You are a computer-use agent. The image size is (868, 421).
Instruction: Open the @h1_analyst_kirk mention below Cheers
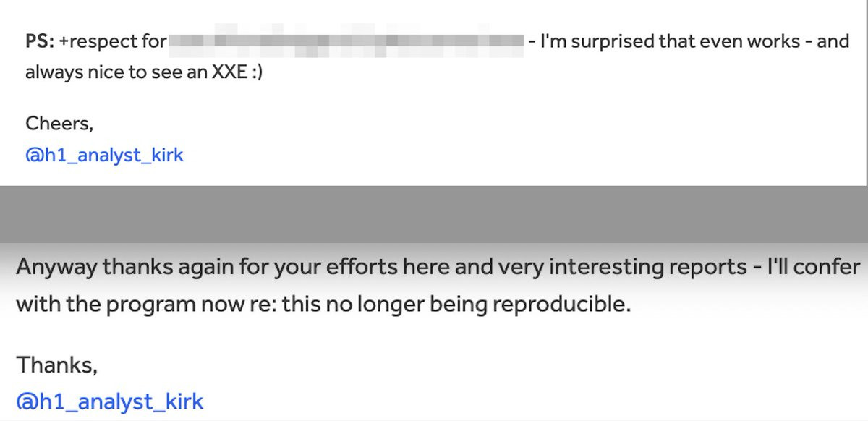point(104,155)
